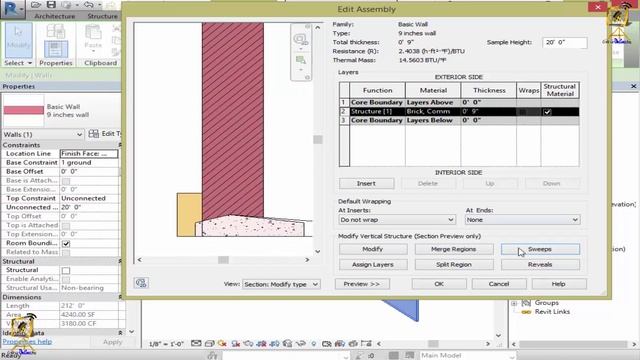Click the preview pane horizontal scrollbar thumb
This screenshot has height=360, width=640.
pos(223,260)
